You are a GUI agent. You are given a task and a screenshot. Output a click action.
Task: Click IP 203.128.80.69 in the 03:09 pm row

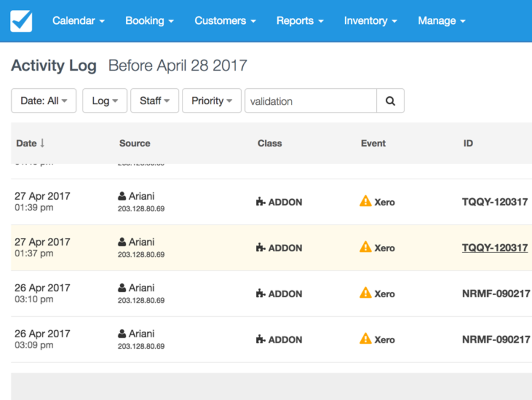point(141,346)
